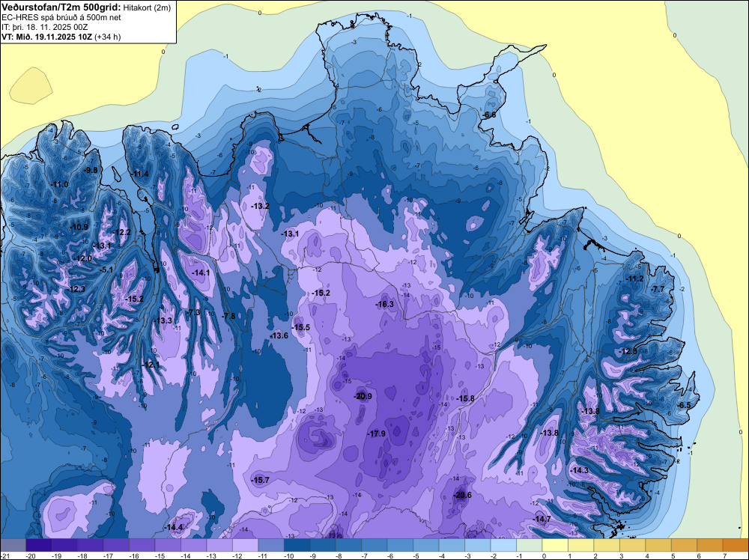Select the -17 legend color swatch

[x=116, y=545]
